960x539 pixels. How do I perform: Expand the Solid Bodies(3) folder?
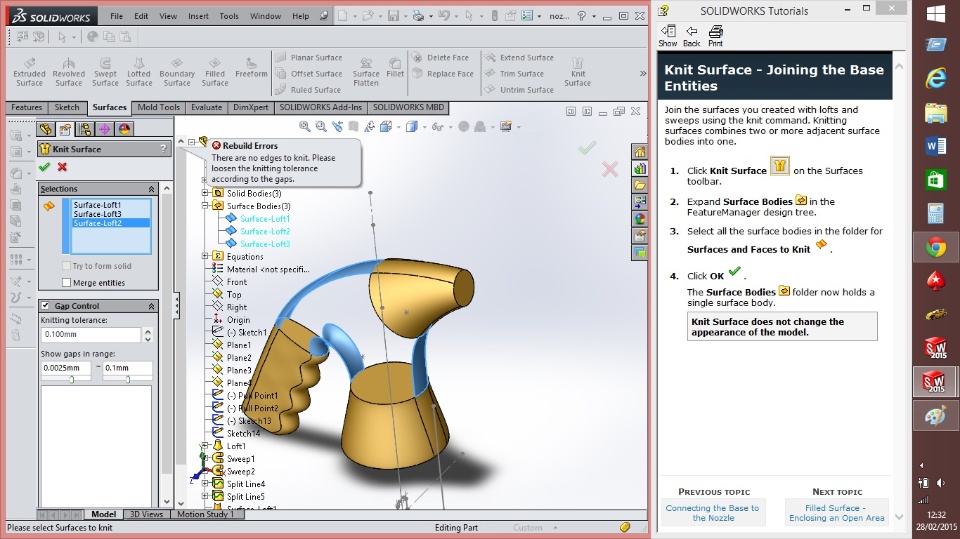click(206, 193)
